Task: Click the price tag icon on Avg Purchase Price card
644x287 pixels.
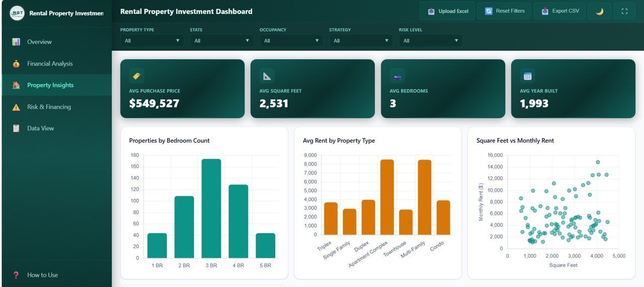Action: click(x=136, y=76)
